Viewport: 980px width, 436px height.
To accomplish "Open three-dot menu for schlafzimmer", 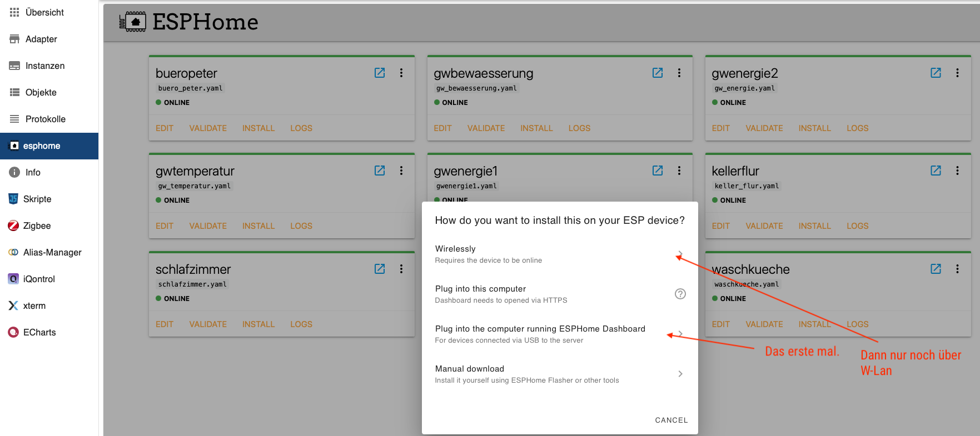I will click(401, 269).
